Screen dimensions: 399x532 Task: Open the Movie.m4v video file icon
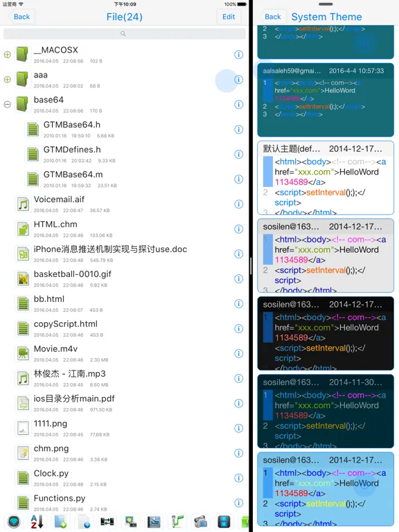[x=23, y=353]
